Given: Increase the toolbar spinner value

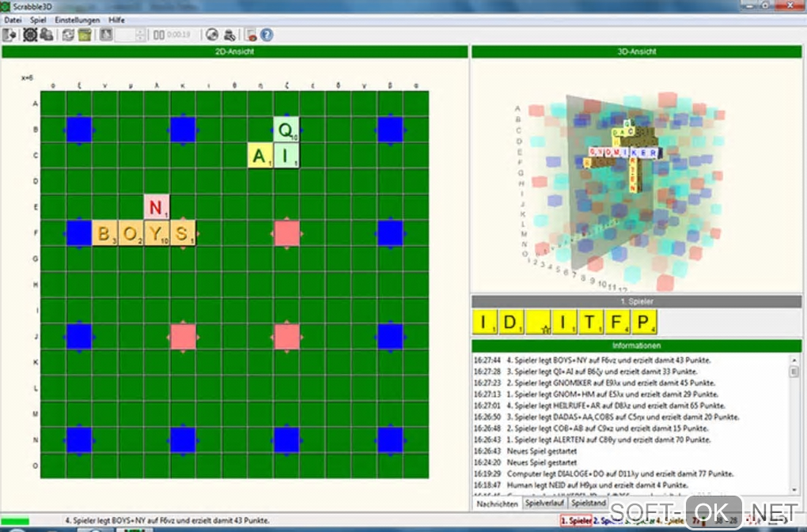Looking at the screenshot, I should [139, 32].
